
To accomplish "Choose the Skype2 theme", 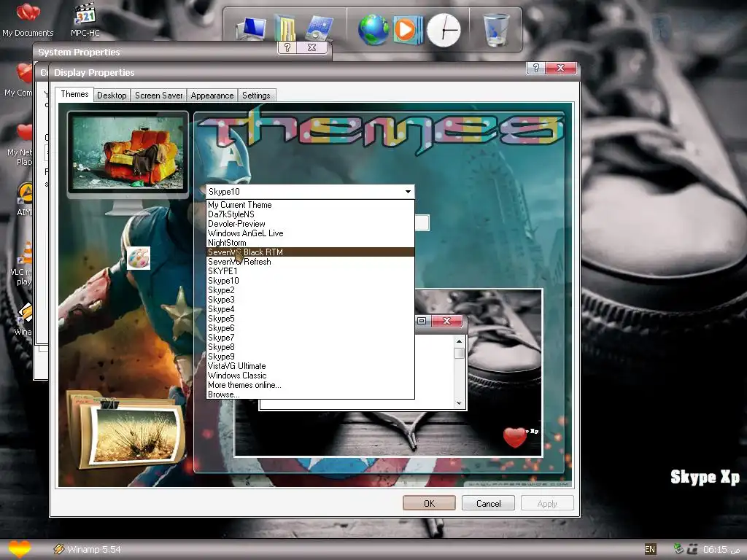I will coord(310,290).
